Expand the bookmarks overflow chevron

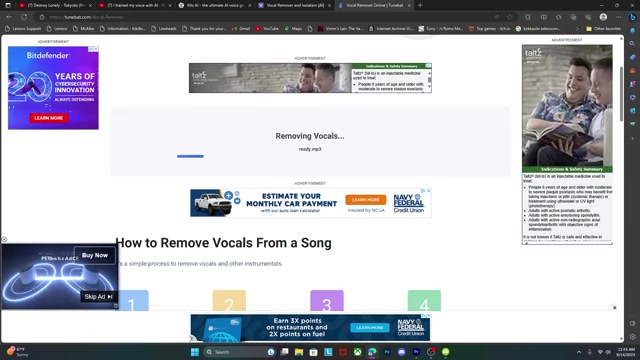pyautogui.click(x=577, y=29)
